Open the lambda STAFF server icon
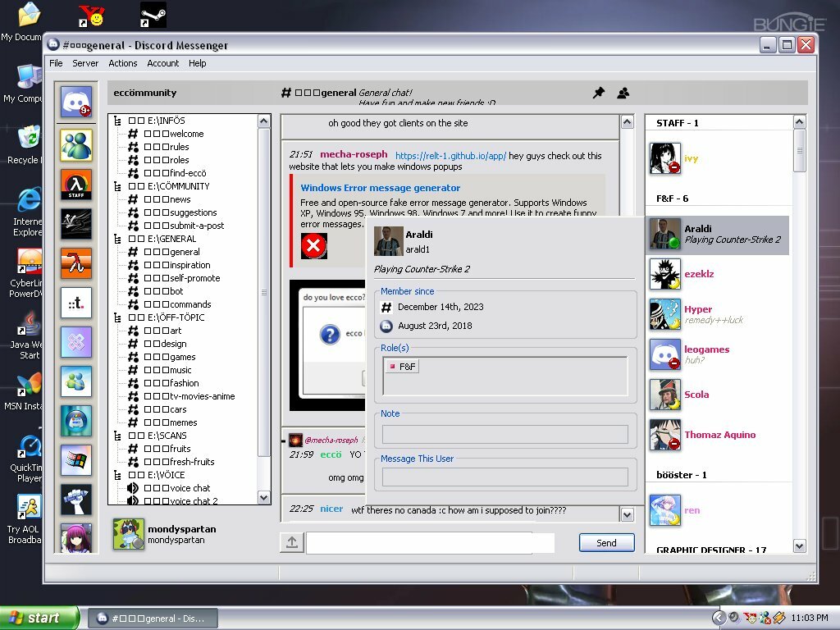 point(76,185)
